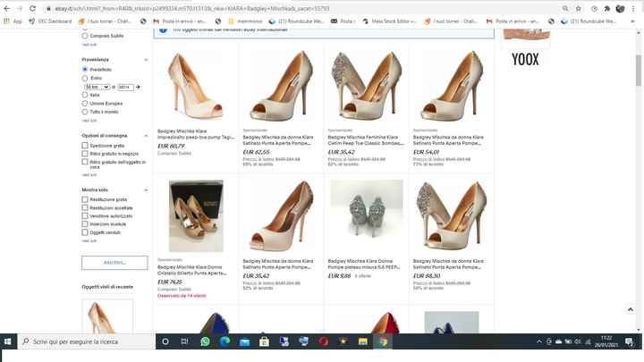This screenshot has height=362, width=644.
Task: Open Chrome profile avatar
Action: click(x=620, y=8)
